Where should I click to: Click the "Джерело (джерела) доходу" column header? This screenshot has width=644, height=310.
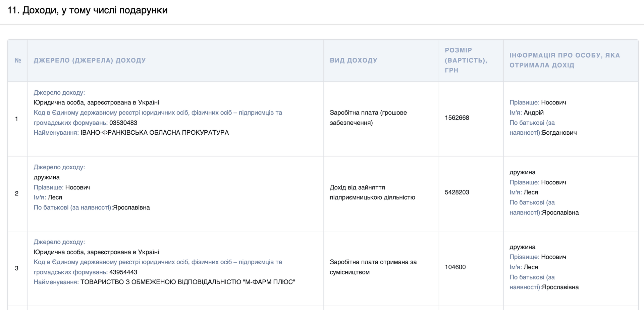tap(90, 60)
